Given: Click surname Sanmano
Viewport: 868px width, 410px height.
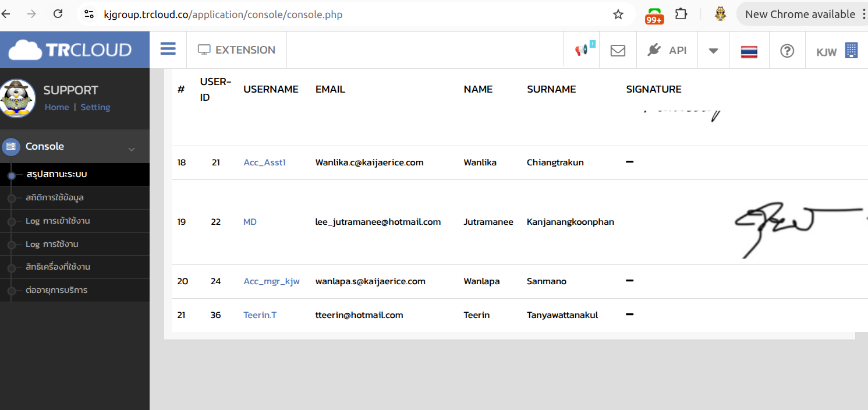Looking at the screenshot, I should point(547,281).
